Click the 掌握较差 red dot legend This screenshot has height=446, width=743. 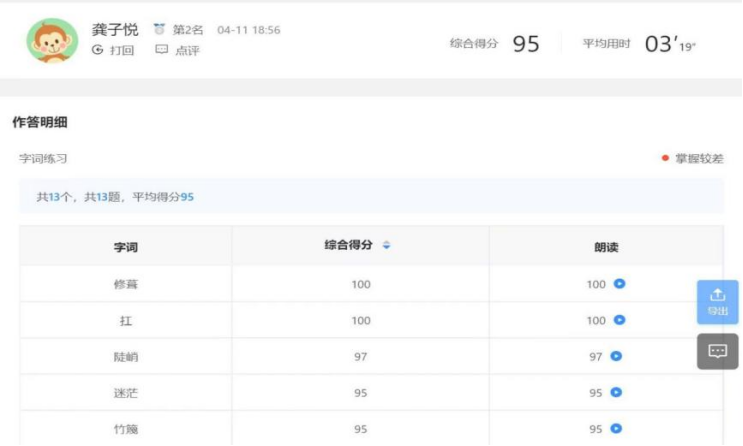click(666, 158)
